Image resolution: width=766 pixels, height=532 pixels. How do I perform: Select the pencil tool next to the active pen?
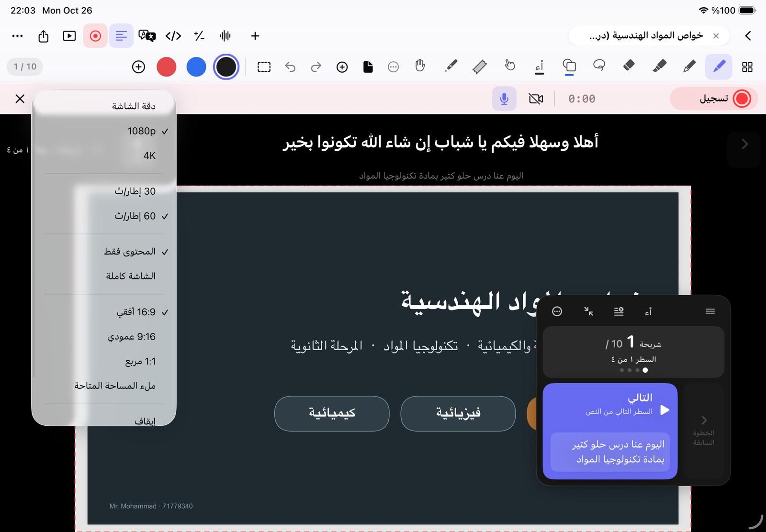(x=689, y=66)
